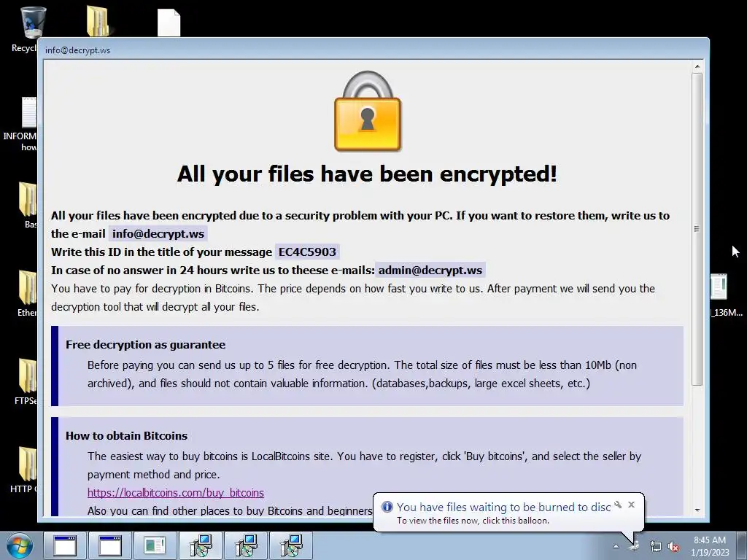
Task: Click the vertical scrollbar thumb
Action: click(697, 229)
